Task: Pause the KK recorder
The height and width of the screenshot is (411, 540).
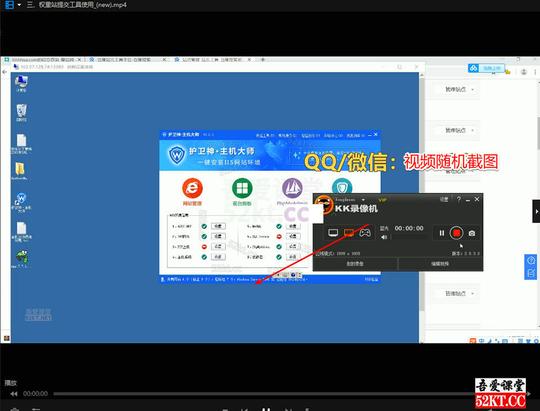Action: pyautogui.click(x=442, y=233)
